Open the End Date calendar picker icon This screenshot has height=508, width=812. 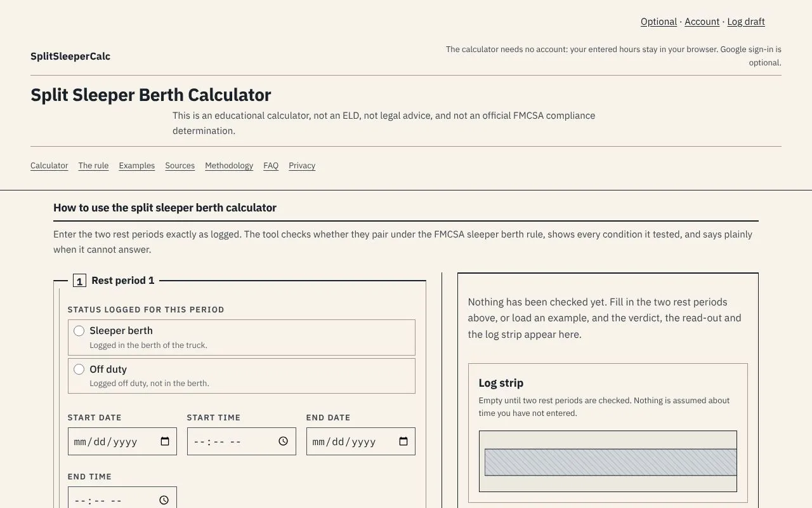[403, 441]
